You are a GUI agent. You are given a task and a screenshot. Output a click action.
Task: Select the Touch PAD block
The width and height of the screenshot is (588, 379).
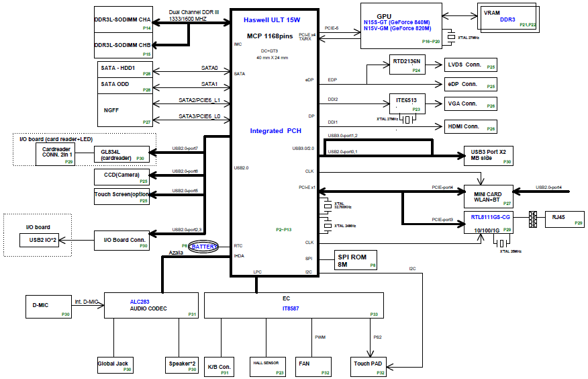tap(369, 367)
